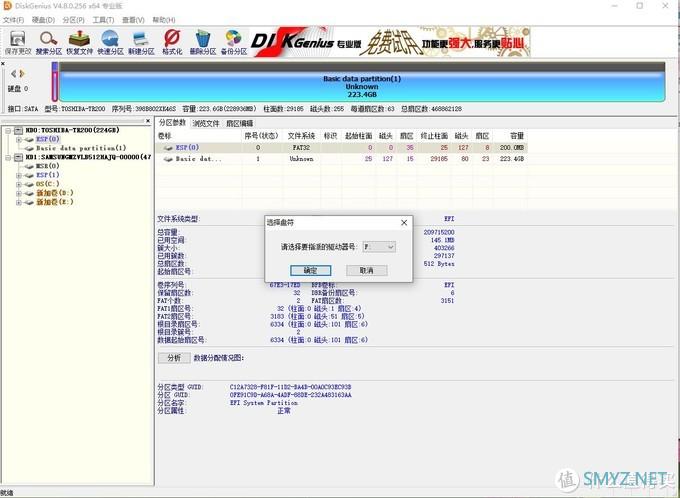Click the next disk right arrow

(22, 73)
